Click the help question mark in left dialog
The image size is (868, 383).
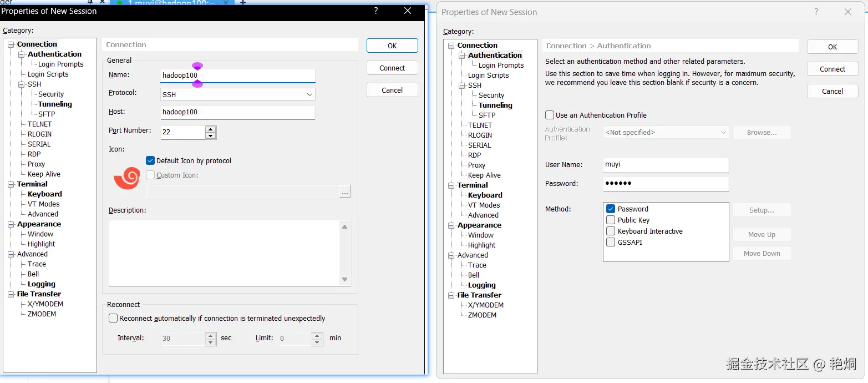(376, 11)
